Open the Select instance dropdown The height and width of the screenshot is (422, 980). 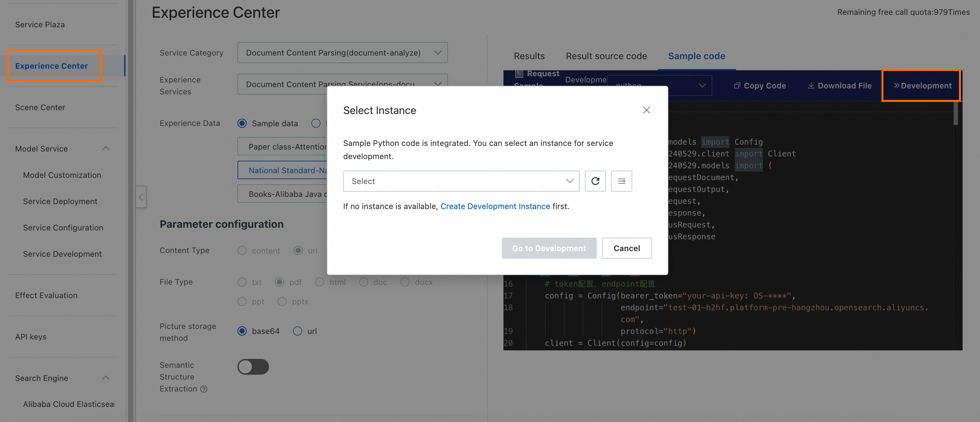click(x=461, y=181)
